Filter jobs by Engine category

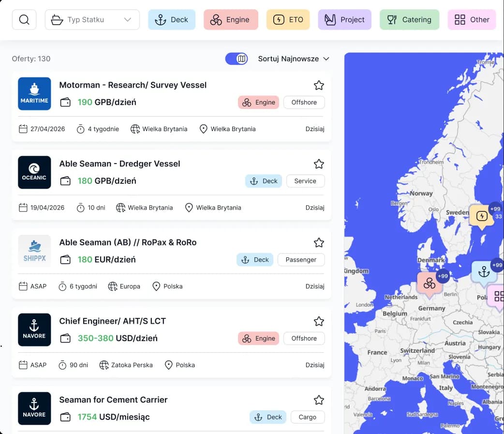tap(231, 20)
